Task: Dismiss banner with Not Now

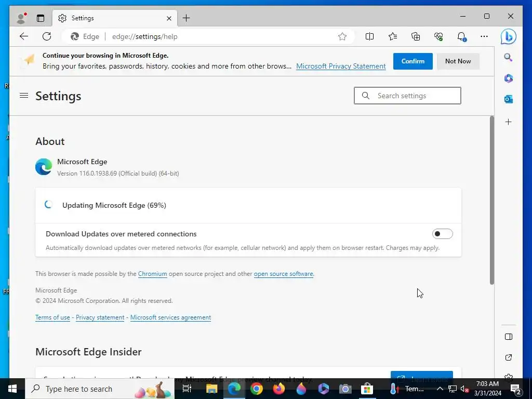Action: [458, 61]
